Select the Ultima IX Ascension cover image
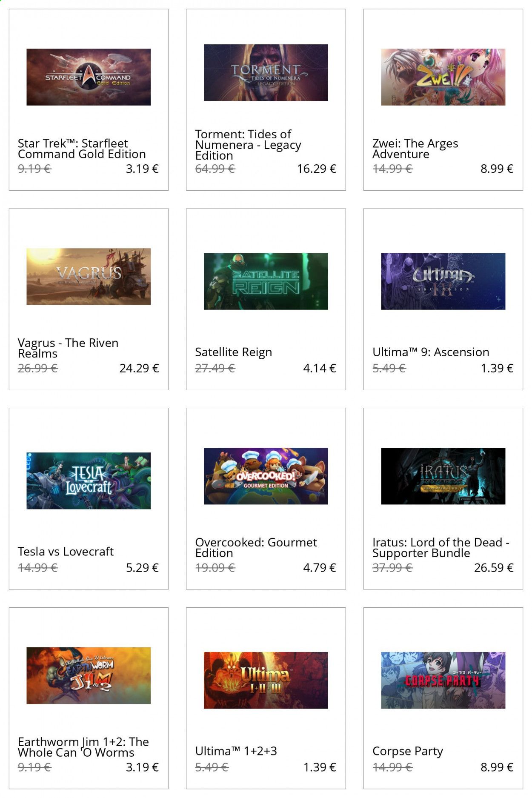This screenshot has height=798, width=532. (443, 281)
